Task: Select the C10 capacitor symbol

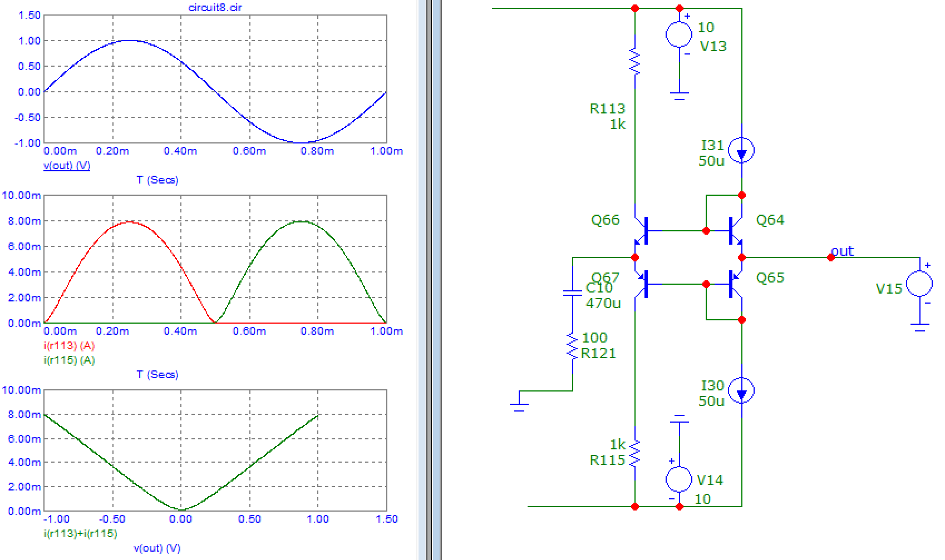Action: coord(572,292)
